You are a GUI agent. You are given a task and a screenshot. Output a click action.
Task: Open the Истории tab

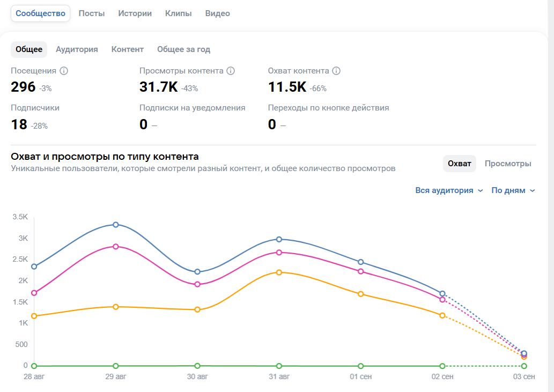coord(135,13)
